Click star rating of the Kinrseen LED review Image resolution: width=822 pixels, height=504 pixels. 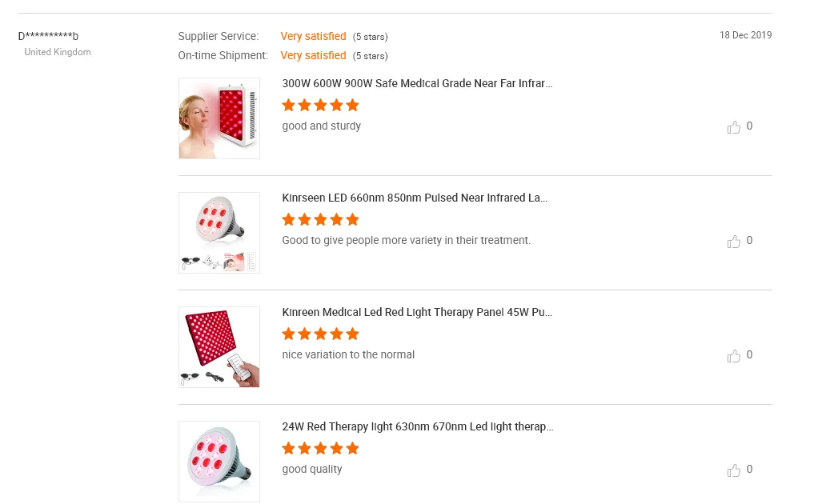(320, 219)
